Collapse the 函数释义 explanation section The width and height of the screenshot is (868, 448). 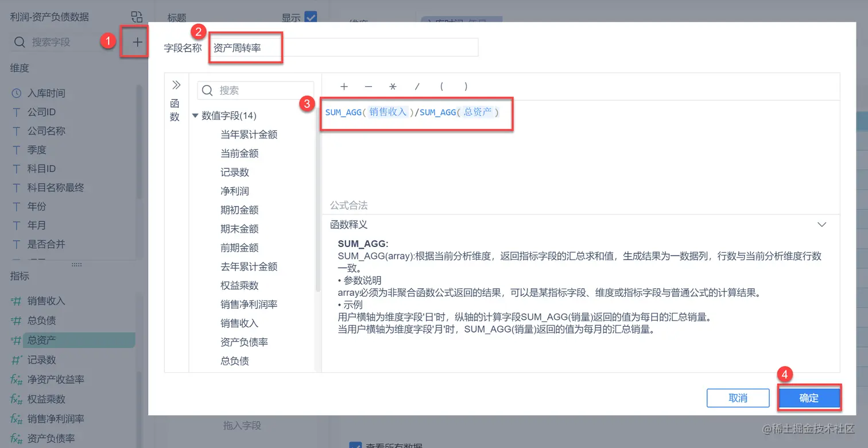(821, 224)
